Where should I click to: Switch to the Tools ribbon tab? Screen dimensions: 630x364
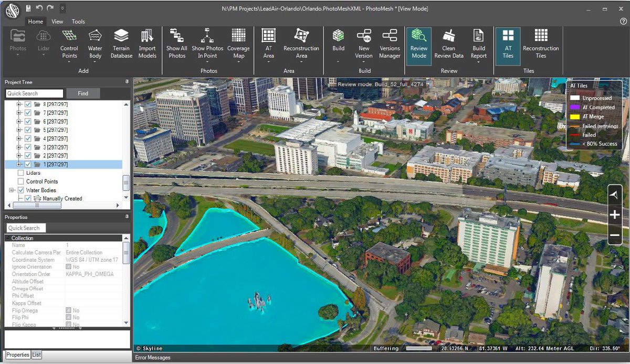tap(78, 22)
